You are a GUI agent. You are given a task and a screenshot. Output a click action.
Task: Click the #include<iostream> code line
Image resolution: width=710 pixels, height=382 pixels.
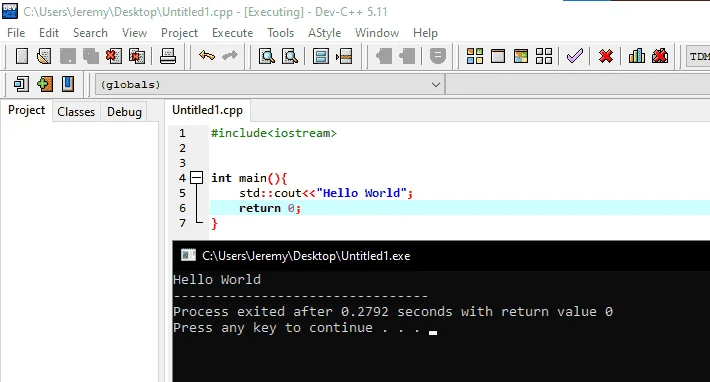tap(273, 133)
